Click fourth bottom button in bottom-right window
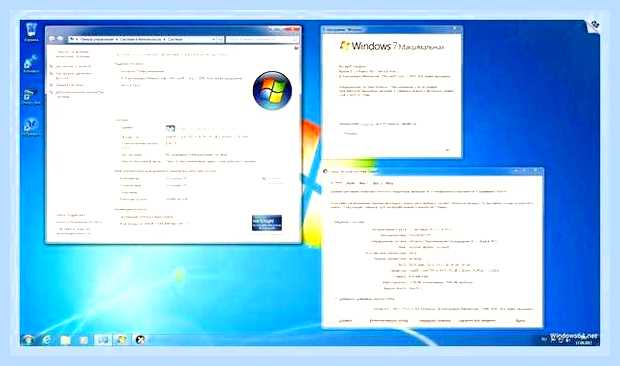 pyautogui.click(x=477, y=321)
